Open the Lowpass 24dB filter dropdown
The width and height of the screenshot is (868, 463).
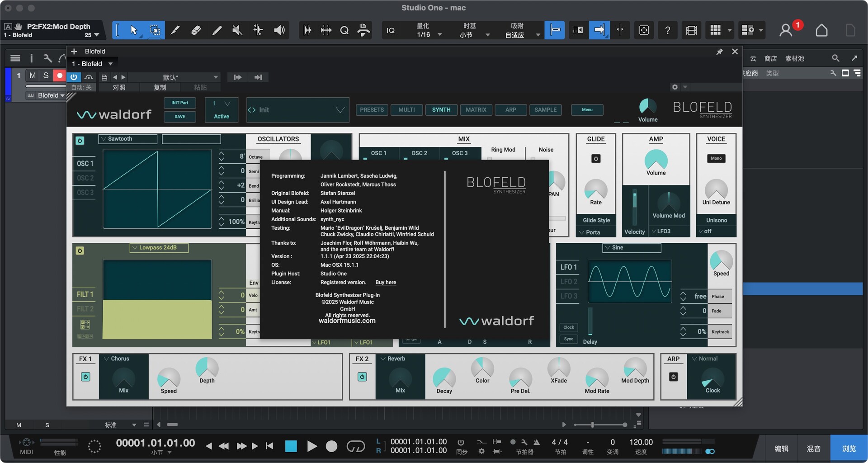coord(159,248)
